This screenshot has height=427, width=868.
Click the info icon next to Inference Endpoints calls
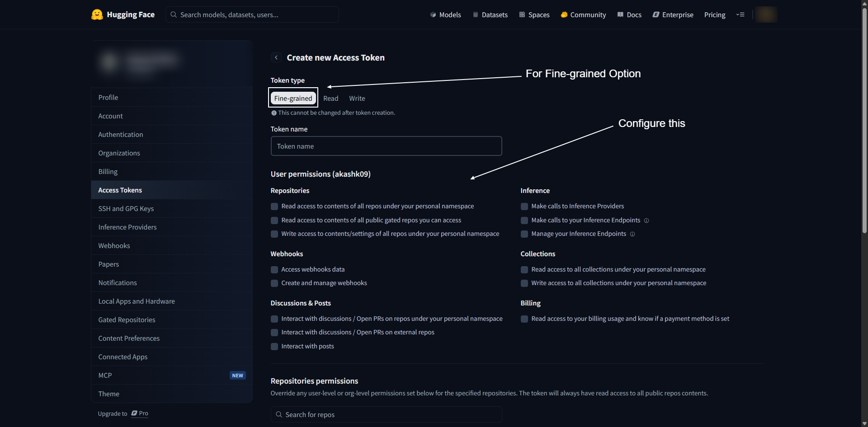646,221
